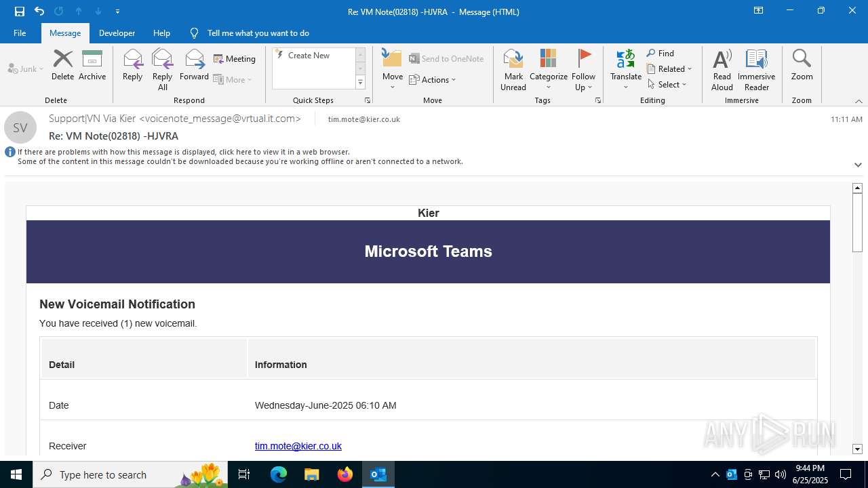Image resolution: width=868 pixels, height=488 pixels.
Task: Open the Junk dropdown
Action: click(26, 68)
